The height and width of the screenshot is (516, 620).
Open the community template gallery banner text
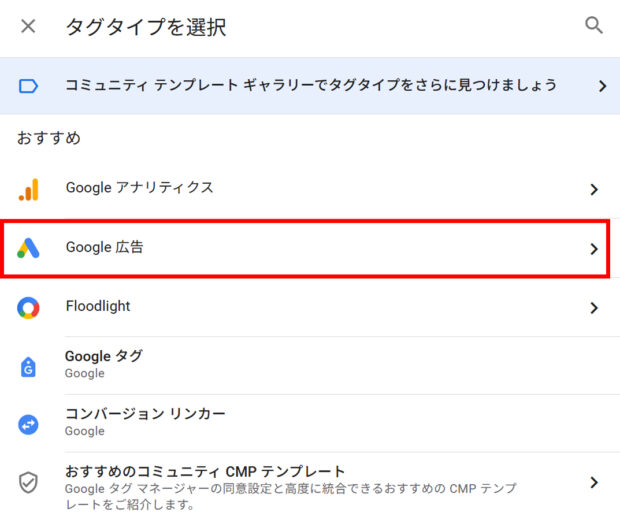[311, 86]
